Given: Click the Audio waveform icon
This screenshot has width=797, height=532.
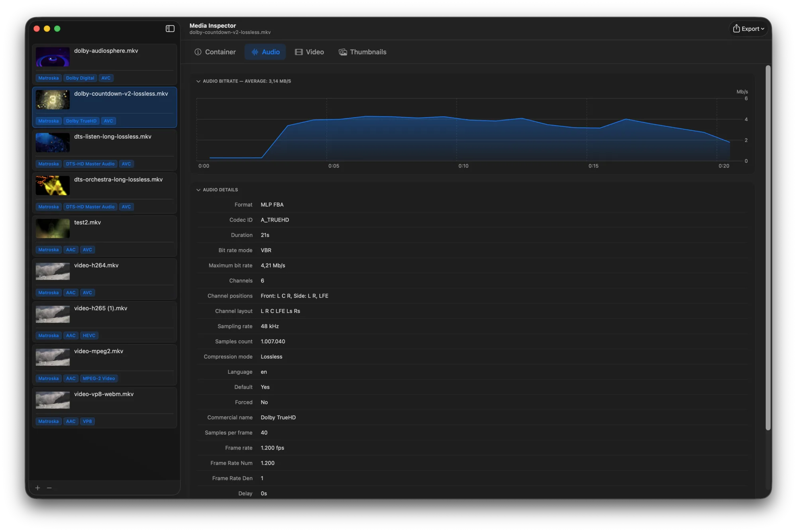Looking at the screenshot, I should [x=255, y=52].
